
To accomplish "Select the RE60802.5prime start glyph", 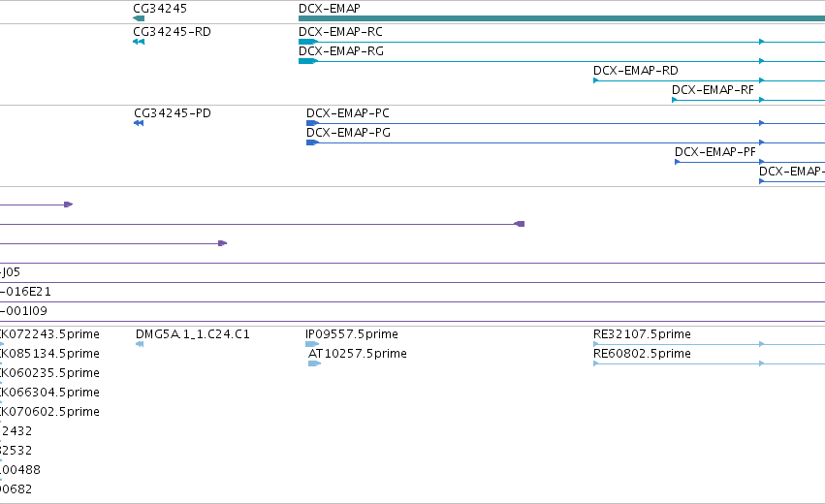I will pos(595,363).
